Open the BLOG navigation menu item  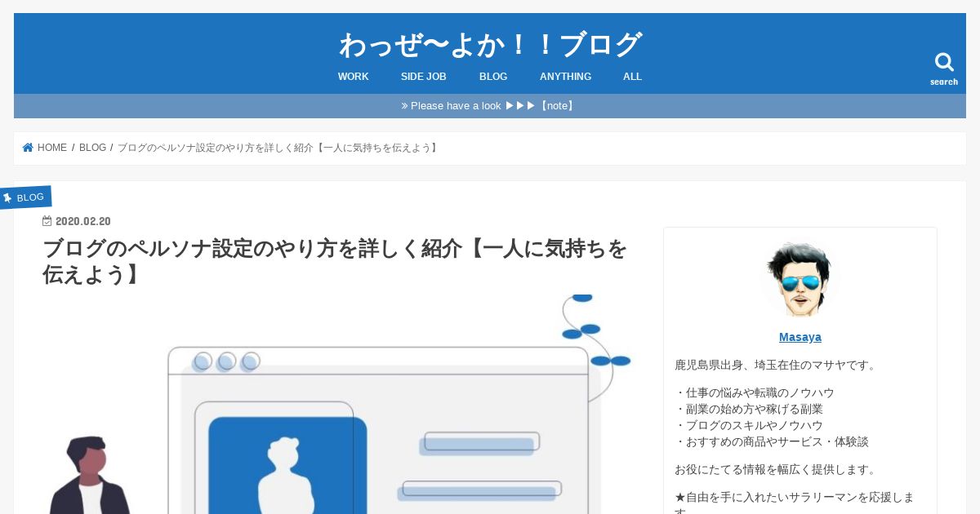pos(493,77)
